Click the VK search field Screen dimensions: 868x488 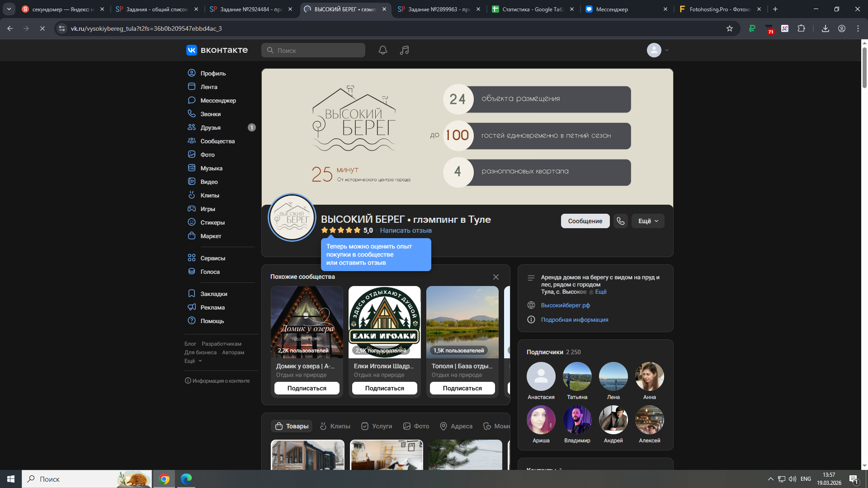tap(313, 50)
